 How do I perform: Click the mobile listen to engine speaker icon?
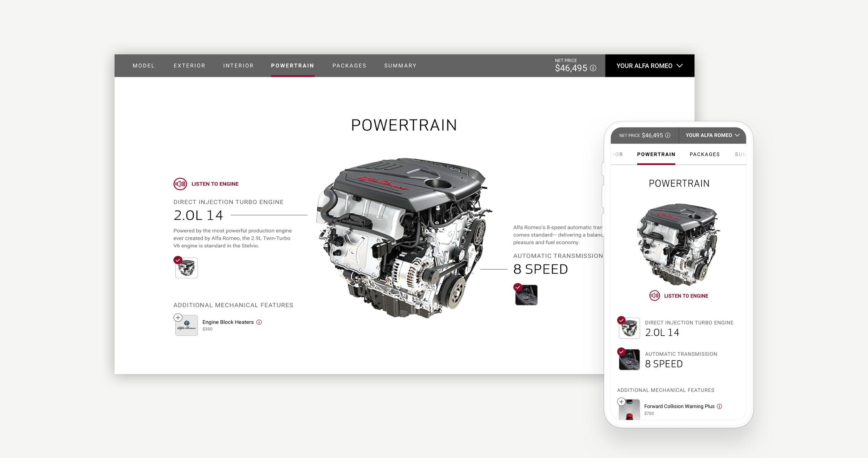[654, 296]
